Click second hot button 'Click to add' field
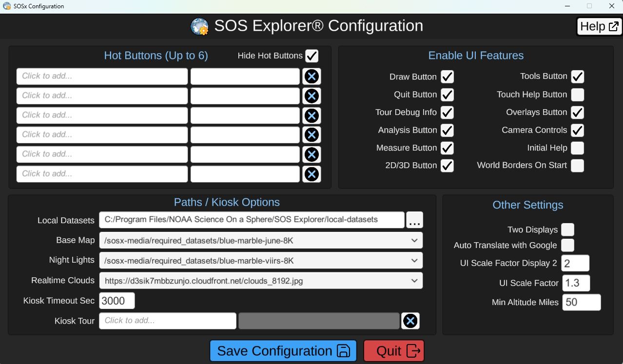 point(102,96)
